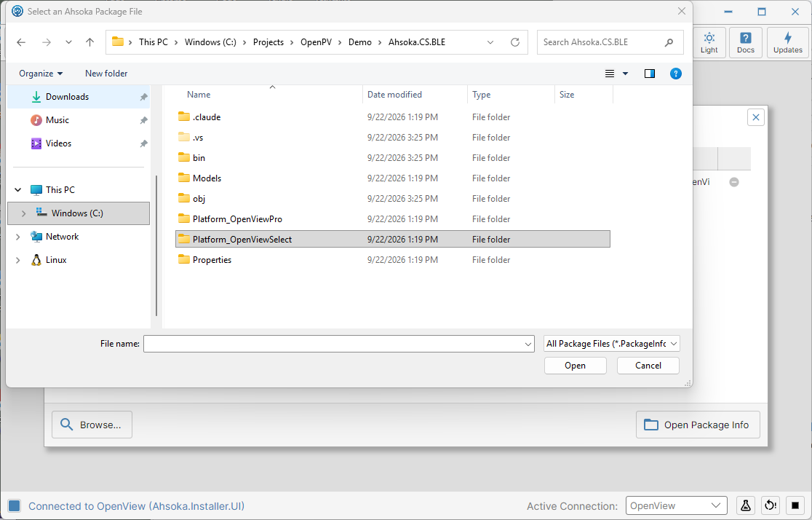Select the .claude folder
Viewport: 812px width, 520px height.
tap(392, 117)
